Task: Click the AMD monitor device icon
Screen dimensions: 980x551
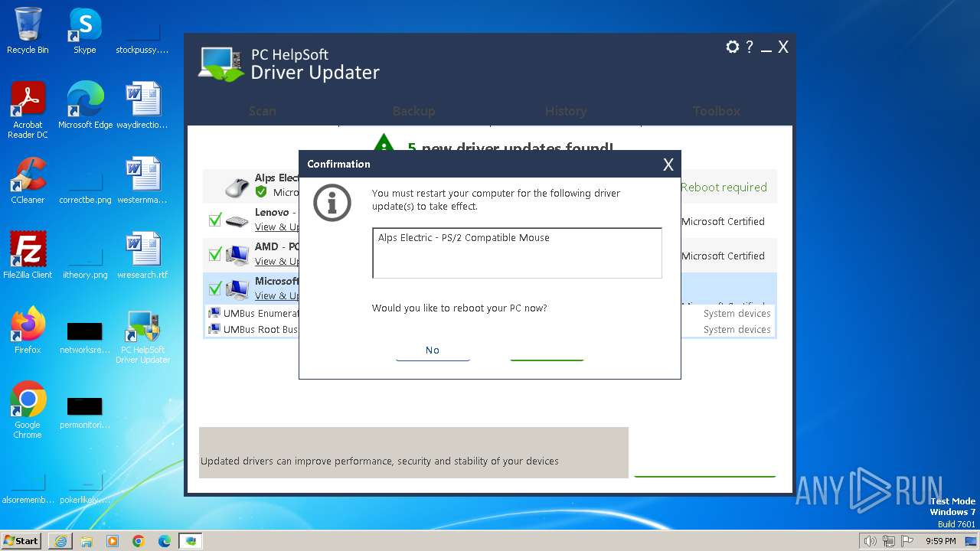Action: coord(237,254)
